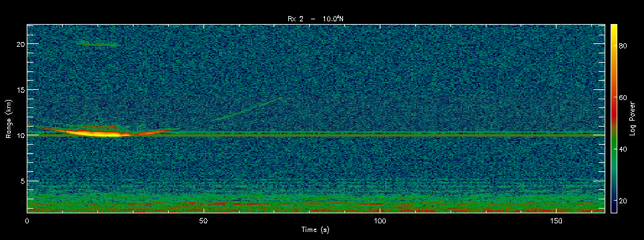Click the green region of the colorbar near 40
The width and height of the screenshot is (644, 240).
click(x=613, y=150)
